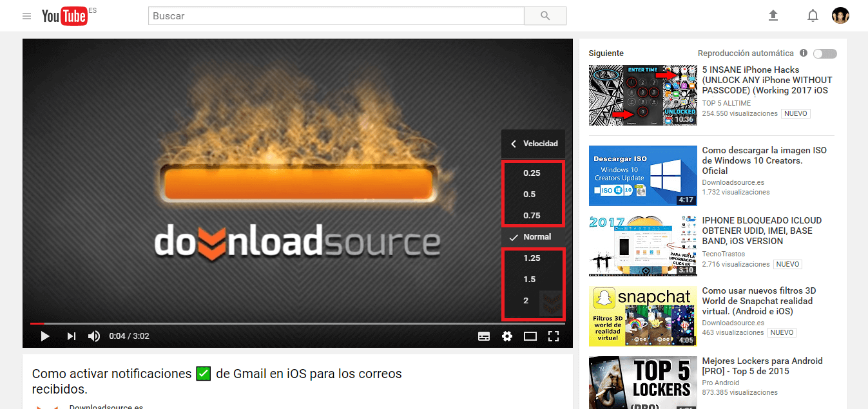868x409 pixels.
Task: Open the user account avatar menu
Action: [x=840, y=16]
